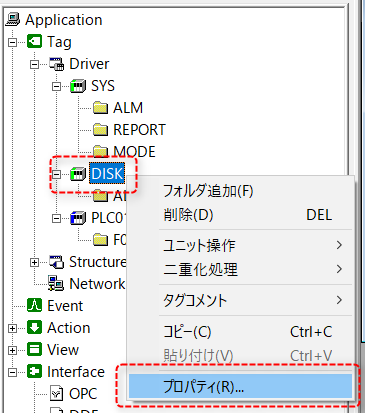Expand the View tree node
The height and width of the screenshot is (413, 365).
coord(12,350)
